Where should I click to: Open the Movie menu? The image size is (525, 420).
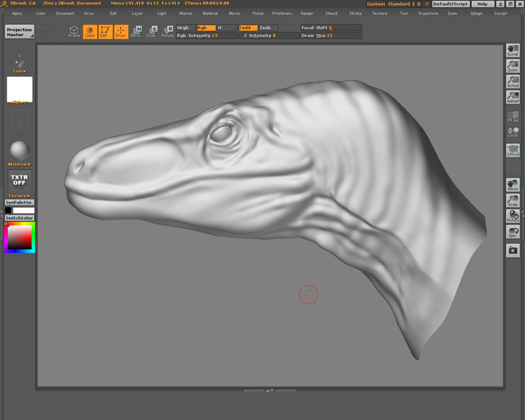(234, 13)
